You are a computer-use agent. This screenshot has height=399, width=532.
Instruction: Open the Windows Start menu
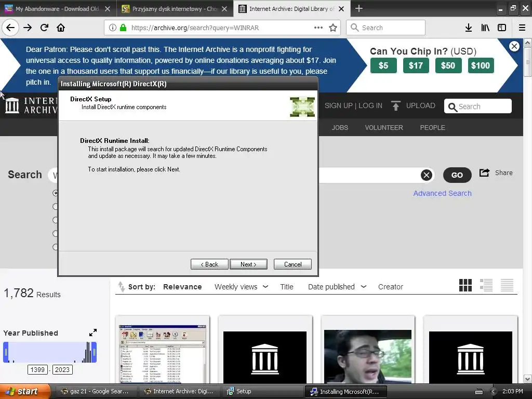point(24,392)
